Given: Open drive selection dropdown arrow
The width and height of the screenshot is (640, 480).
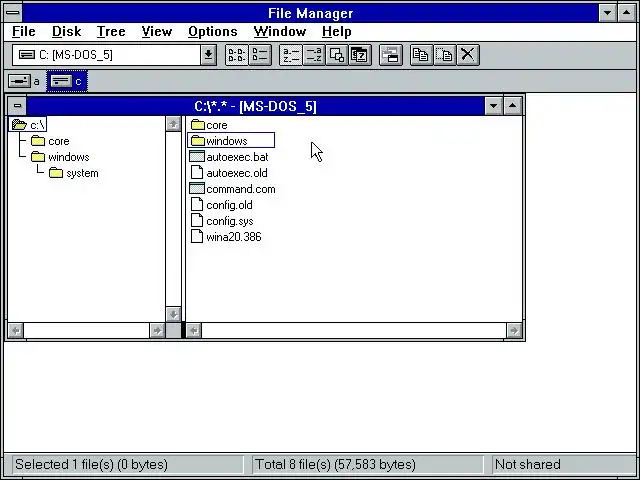Looking at the screenshot, I should point(208,55).
